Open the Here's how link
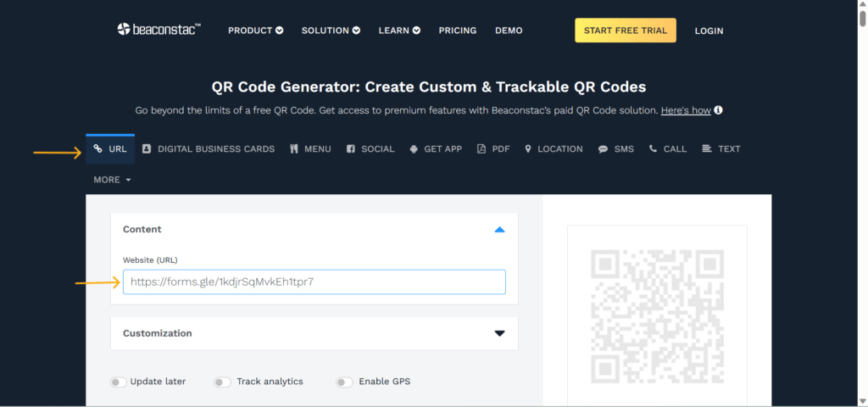 tap(686, 110)
